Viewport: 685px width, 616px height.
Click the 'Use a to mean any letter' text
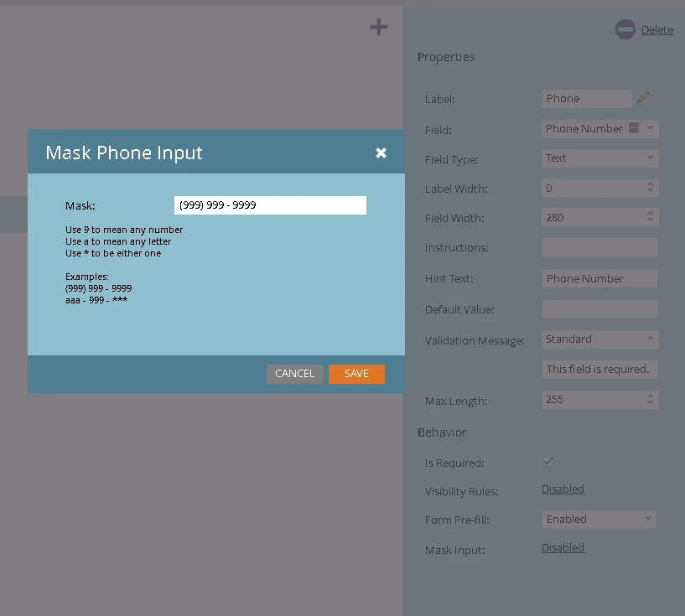(x=118, y=241)
